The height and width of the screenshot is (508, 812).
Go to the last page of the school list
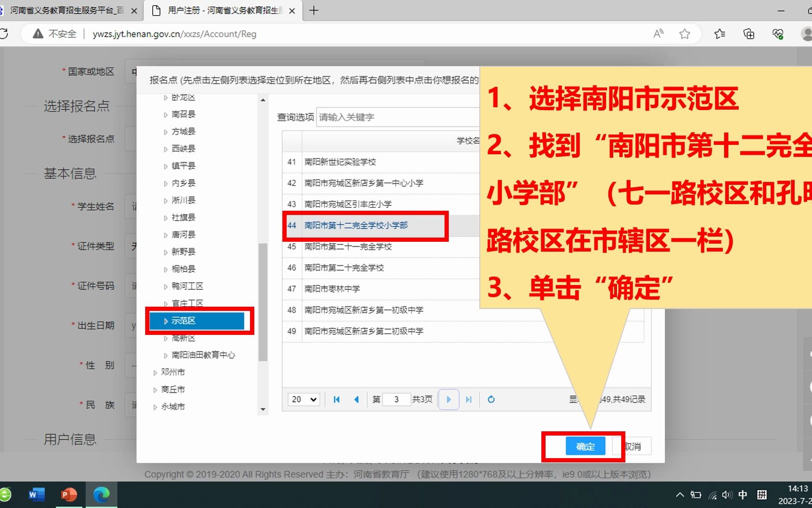tap(468, 399)
